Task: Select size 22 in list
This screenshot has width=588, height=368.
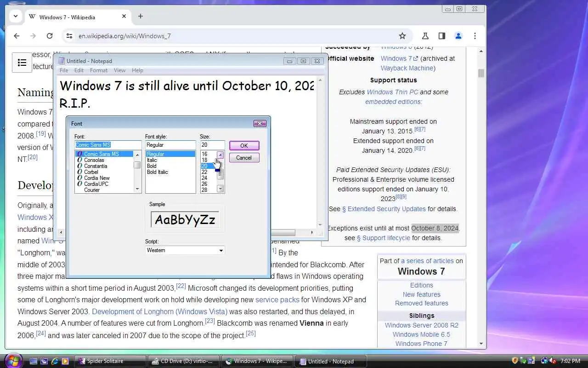Action: (x=209, y=172)
